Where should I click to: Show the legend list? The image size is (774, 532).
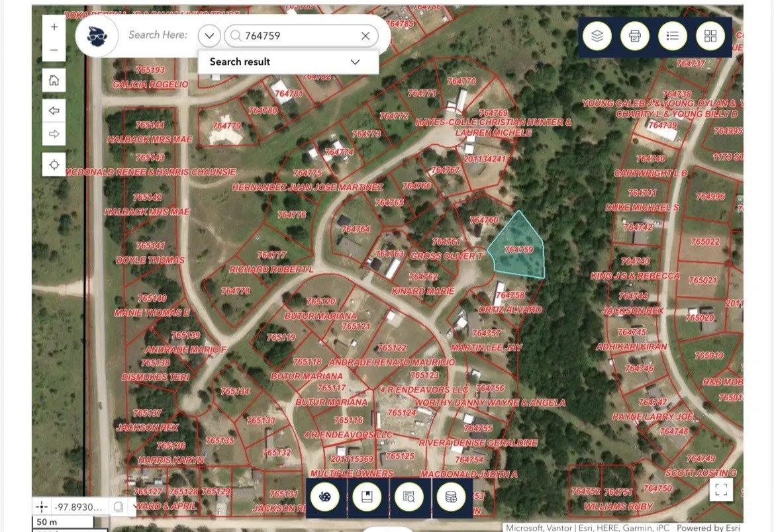point(672,36)
